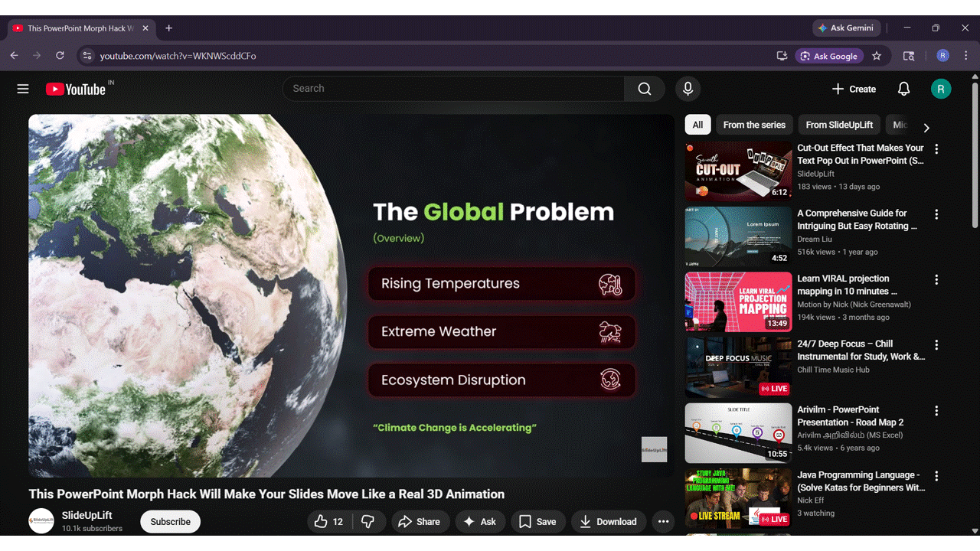Click 'Chill Time Music Hub' channel name
The width and height of the screenshot is (980, 551).
click(x=833, y=370)
